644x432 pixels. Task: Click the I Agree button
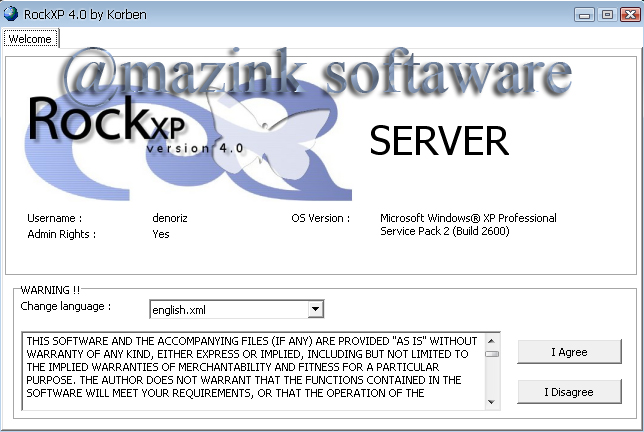coord(569,352)
